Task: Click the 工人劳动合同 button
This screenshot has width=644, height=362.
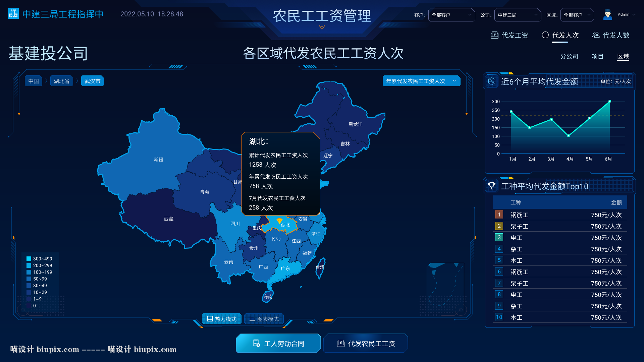Action: 278,343
